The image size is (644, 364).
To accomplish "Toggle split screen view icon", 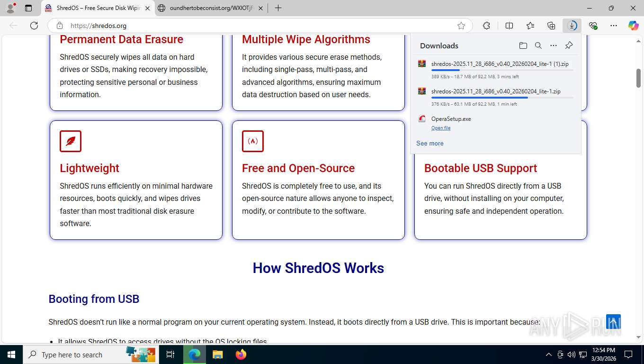I will pos(509,26).
